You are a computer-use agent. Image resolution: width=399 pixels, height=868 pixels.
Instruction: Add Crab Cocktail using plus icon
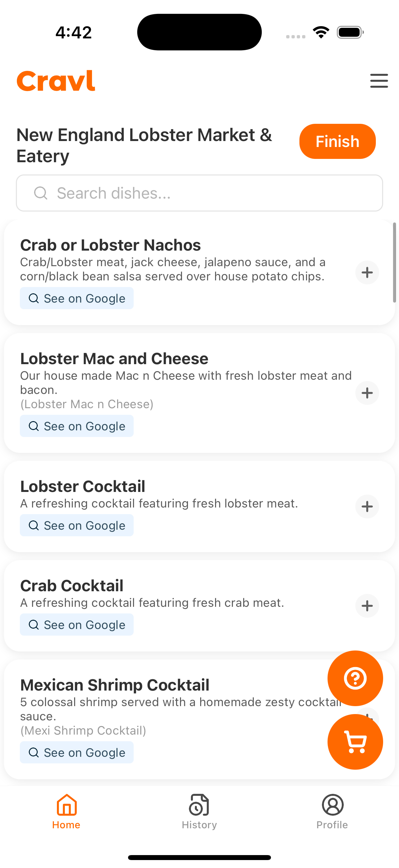tap(367, 606)
